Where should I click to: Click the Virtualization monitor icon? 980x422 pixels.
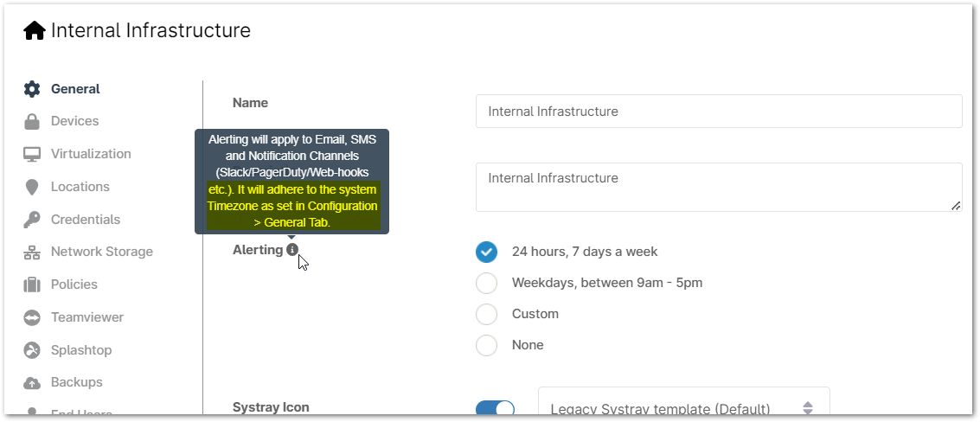click(32, 155)
